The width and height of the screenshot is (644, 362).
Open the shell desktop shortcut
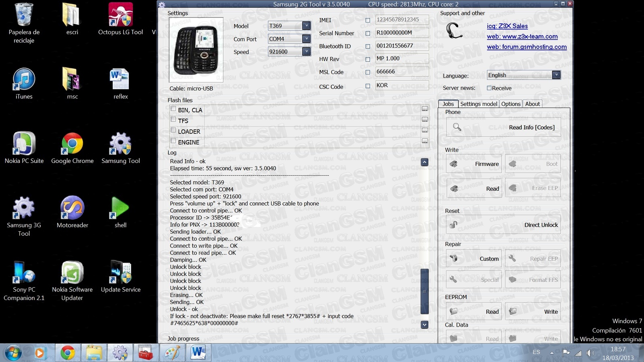120,212
